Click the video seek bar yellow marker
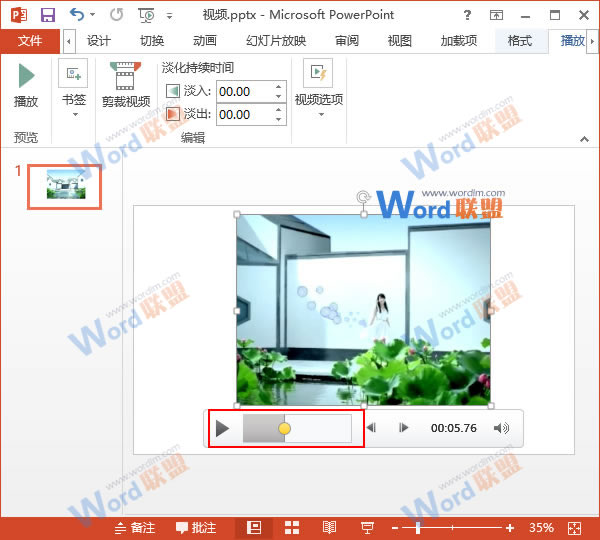This screenshot has width=600, height=540. (284, 428)
